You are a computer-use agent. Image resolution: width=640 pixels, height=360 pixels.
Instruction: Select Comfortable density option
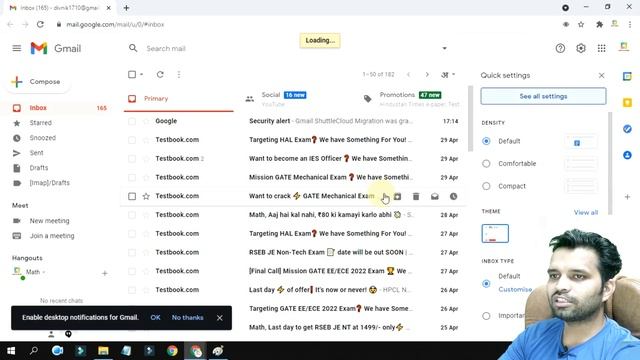486,164
